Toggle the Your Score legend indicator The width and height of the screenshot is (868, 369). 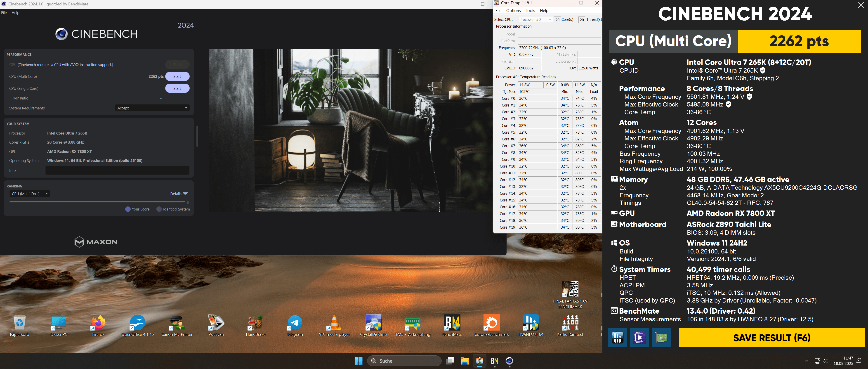(128, 209)
